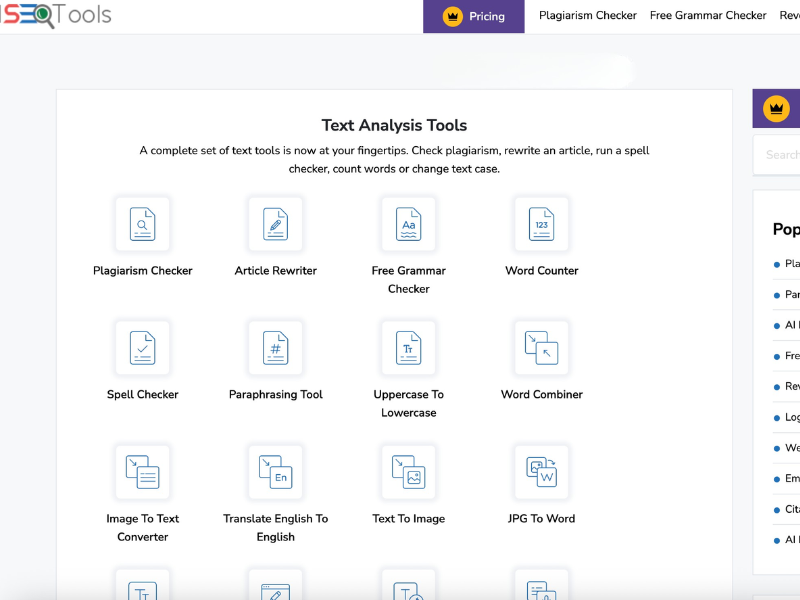Screen dimensions: 800x600
Task: Click the JPG To Word label
Action: [x=541, y=518]
